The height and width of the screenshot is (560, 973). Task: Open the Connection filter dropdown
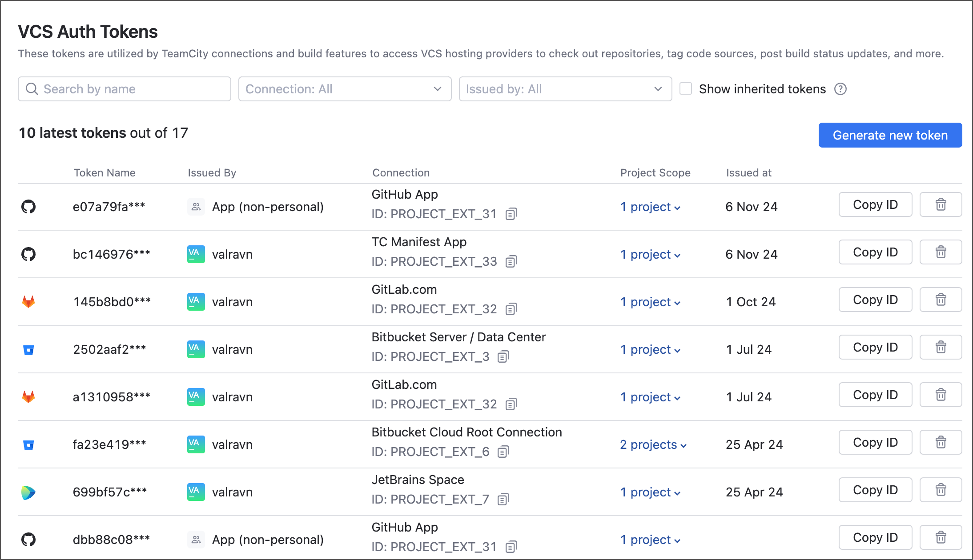[345, 89]
